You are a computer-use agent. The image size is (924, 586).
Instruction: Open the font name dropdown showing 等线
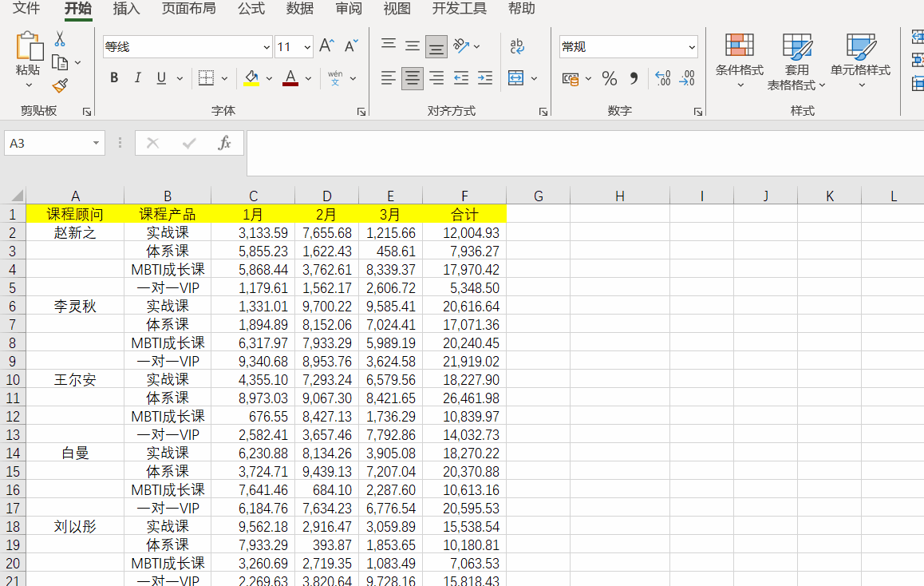(267, 47)
